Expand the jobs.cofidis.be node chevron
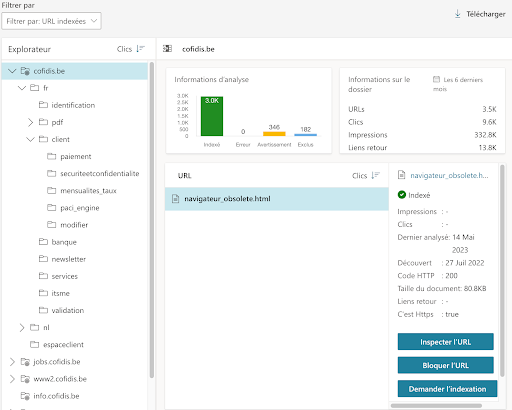The width and height of the screenshot is (512, 410). coord(12,362)
